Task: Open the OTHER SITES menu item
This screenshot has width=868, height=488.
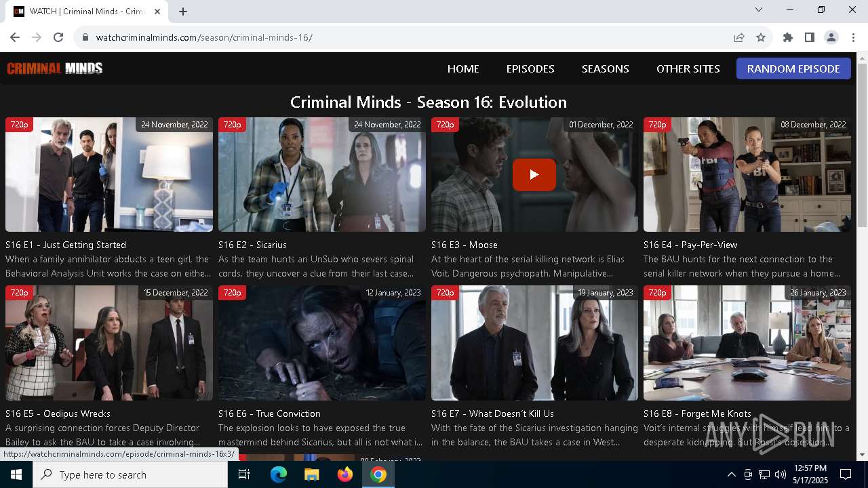Action: pyautogui.click(x=688, y=68)
